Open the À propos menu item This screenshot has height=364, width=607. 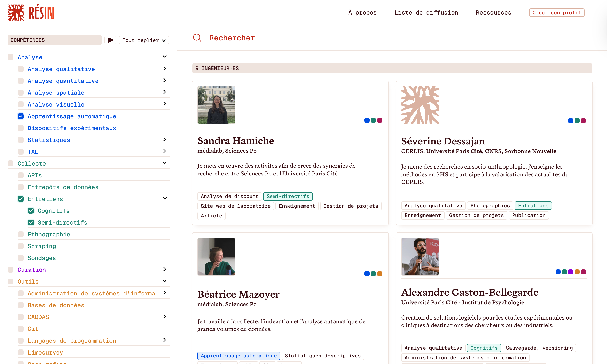pyautogui.click(x=362, y=13)
